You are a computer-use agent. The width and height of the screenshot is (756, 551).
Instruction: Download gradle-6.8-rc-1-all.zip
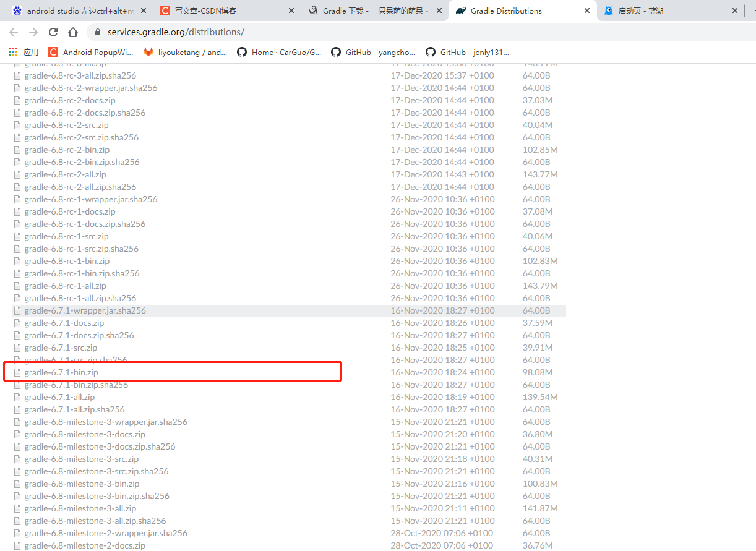click(x=65, y=286)
